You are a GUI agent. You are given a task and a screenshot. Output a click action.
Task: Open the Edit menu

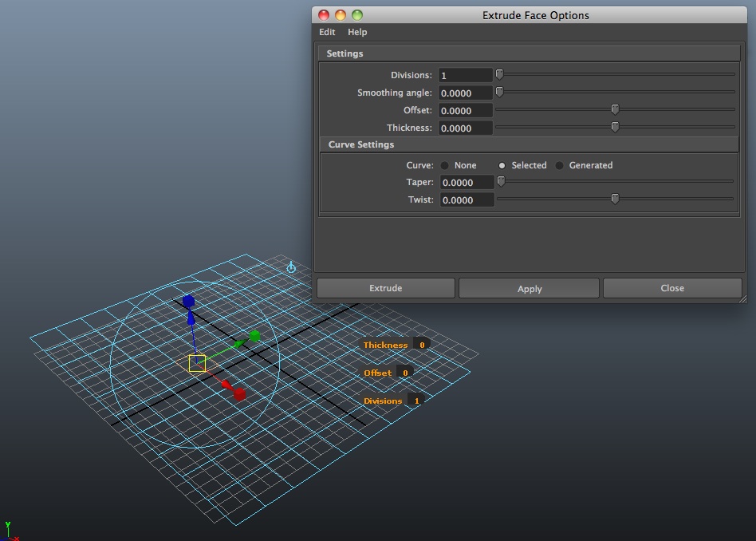tap(326, 32)
